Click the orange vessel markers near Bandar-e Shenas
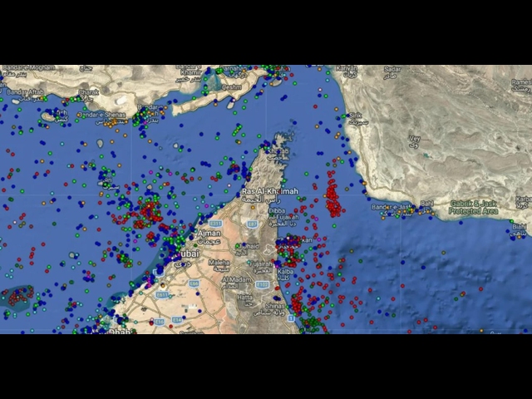The height and width of the screenshot is (399, 532). point(112,122)
